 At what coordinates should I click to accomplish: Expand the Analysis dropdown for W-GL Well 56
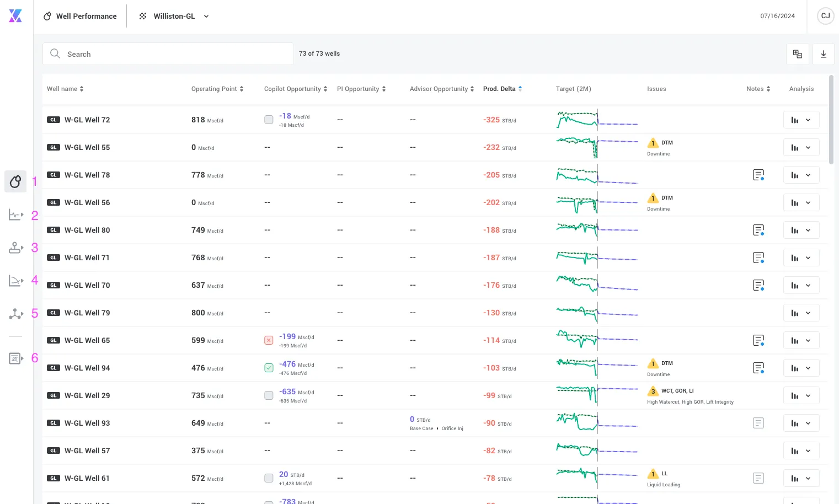click(801, 202)
